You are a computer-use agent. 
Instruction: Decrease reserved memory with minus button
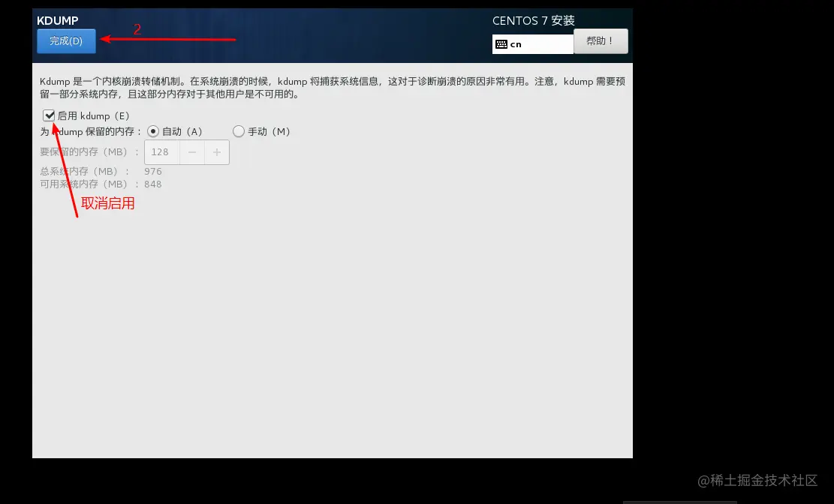click(x=192, y=152)
